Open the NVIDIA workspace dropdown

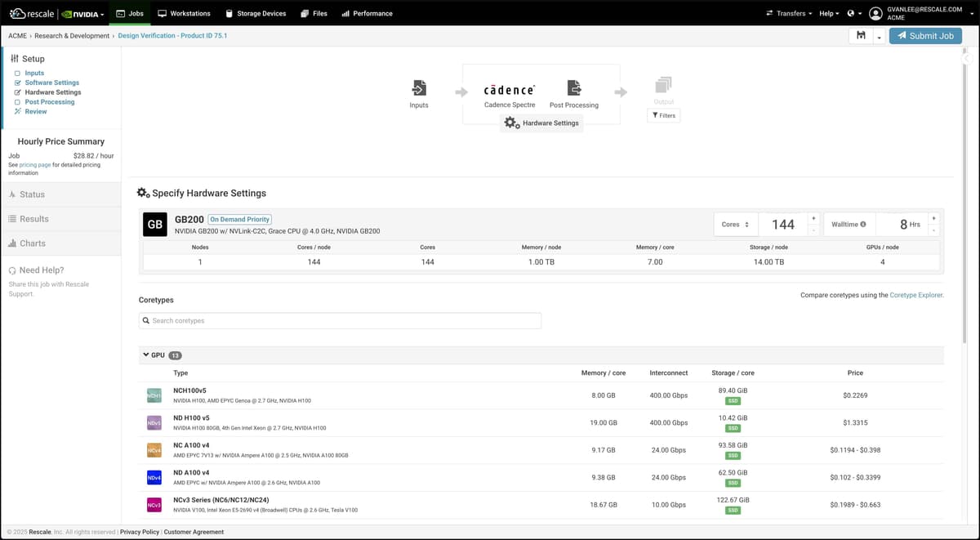[83, 14]
